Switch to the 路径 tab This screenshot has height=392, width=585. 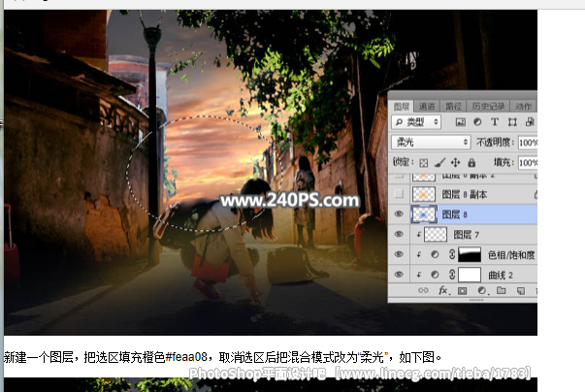coord(453,107)
